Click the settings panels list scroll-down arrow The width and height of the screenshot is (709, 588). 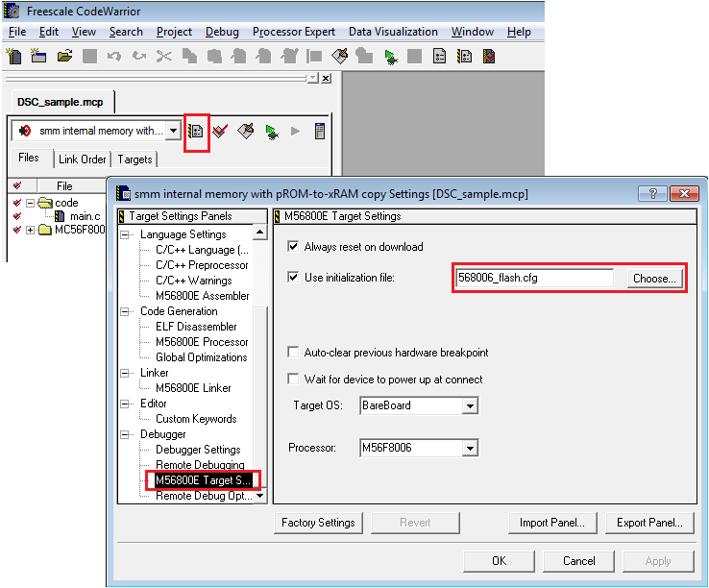(260, 496)
